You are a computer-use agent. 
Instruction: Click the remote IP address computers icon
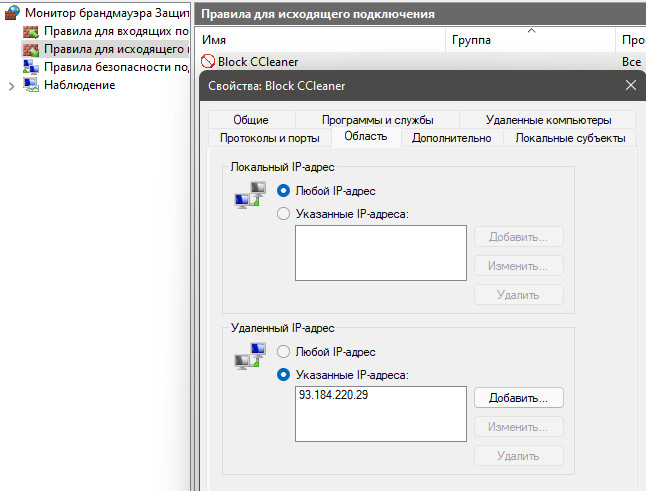250,356
